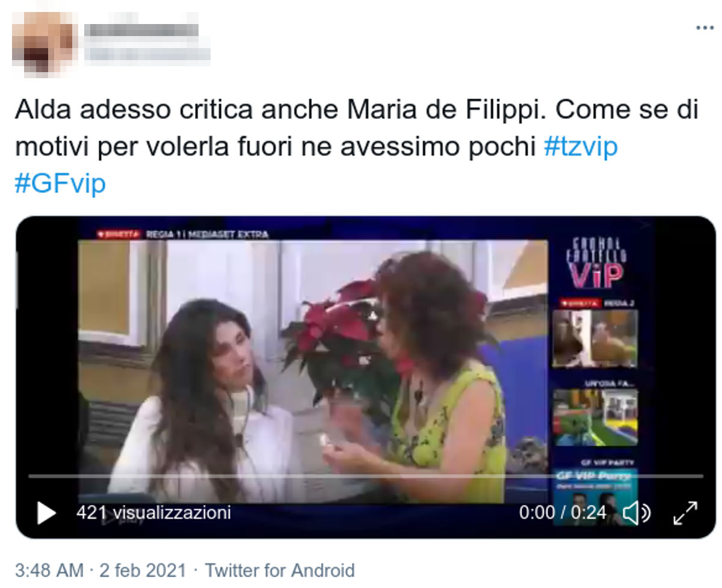Screen dimensions: 722x588
Task: Click the 0:00 / 0:24 time display
Action: tap(563, 513)
